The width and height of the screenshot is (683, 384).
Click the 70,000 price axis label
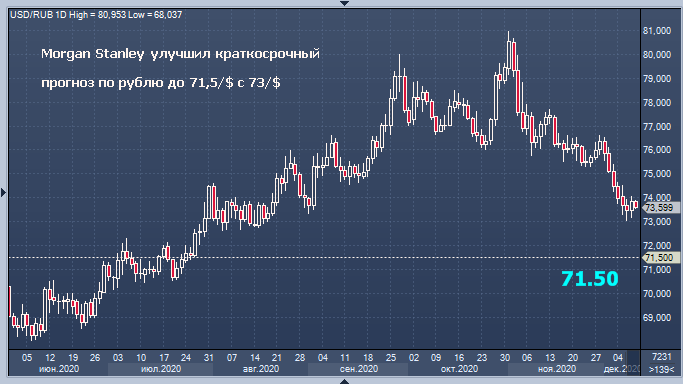click(x=657, y=294)
